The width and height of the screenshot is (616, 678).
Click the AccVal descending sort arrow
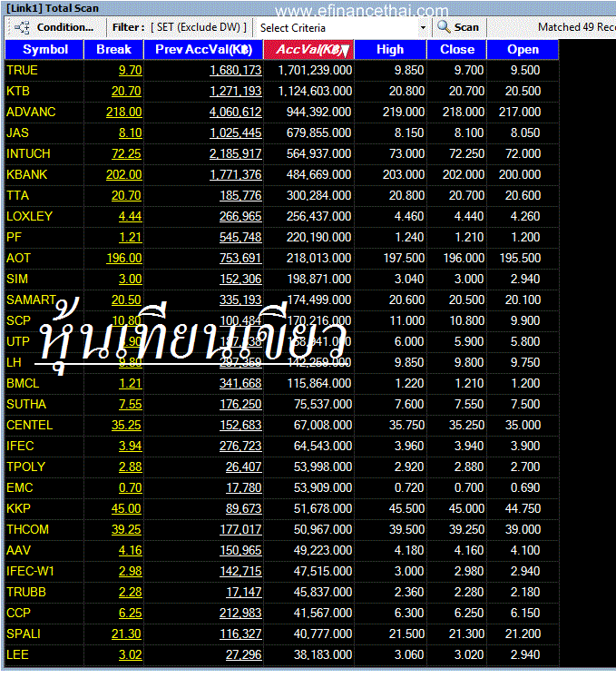pos(345,51)
